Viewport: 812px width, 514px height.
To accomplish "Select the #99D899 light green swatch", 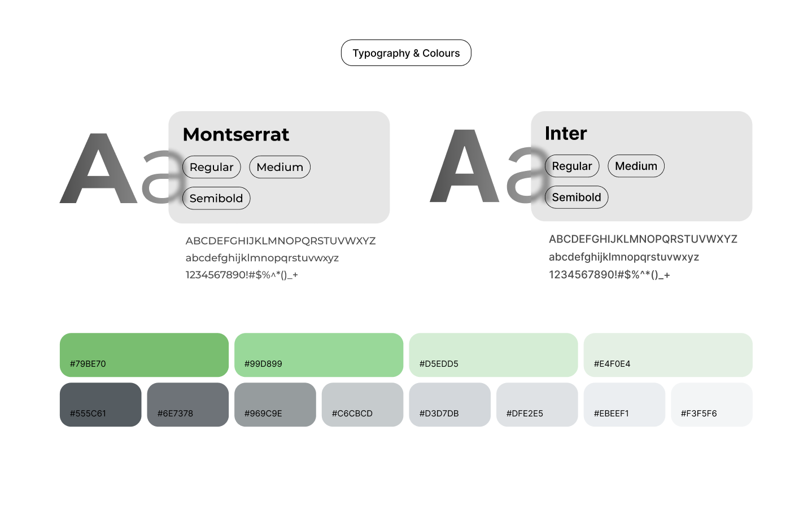I will 318,354.
